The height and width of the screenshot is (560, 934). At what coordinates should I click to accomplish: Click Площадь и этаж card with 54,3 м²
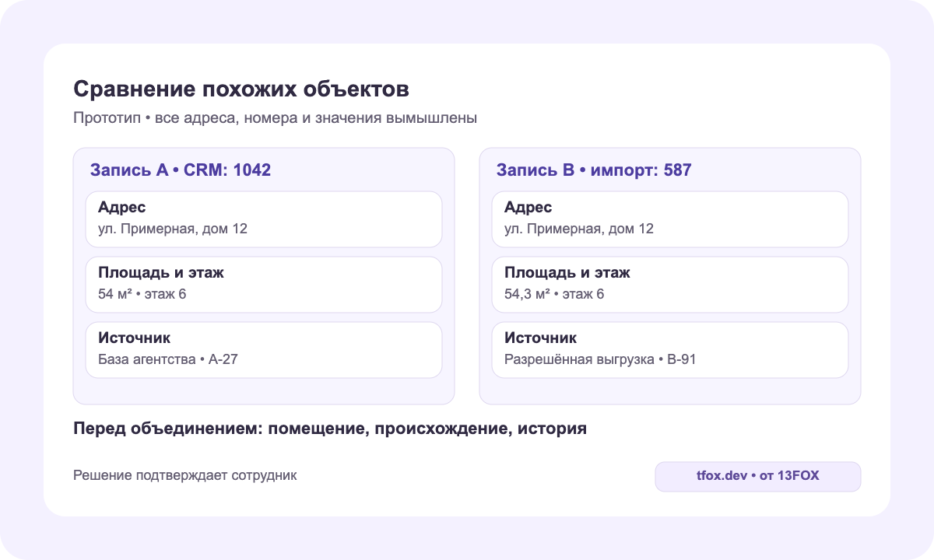670,285
